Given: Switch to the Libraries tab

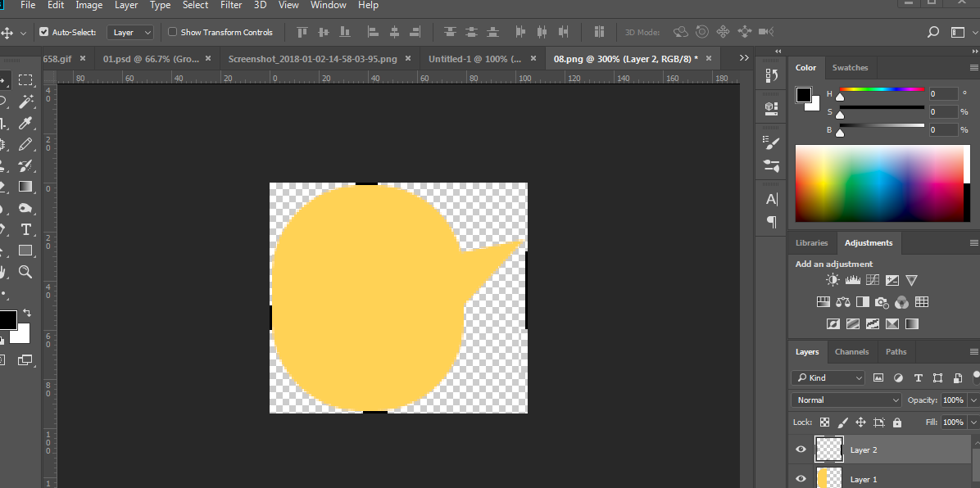Looking at the screenshot, I should coord(812,242).
